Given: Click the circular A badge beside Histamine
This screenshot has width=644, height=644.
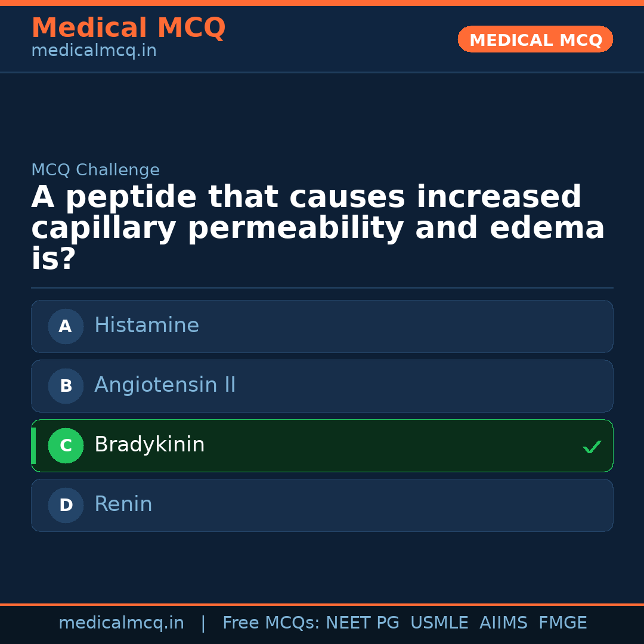Looking at the screenshot, I should coord(66,326).
